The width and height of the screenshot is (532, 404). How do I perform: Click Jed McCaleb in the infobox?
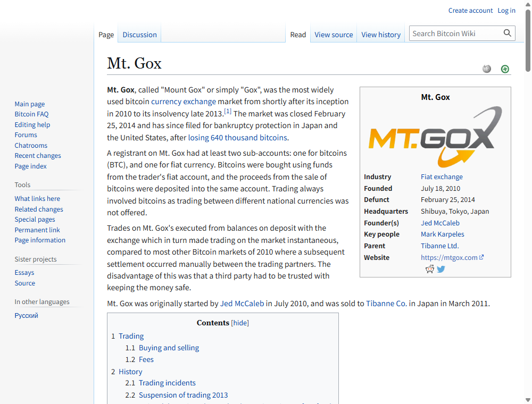[440, 223]
